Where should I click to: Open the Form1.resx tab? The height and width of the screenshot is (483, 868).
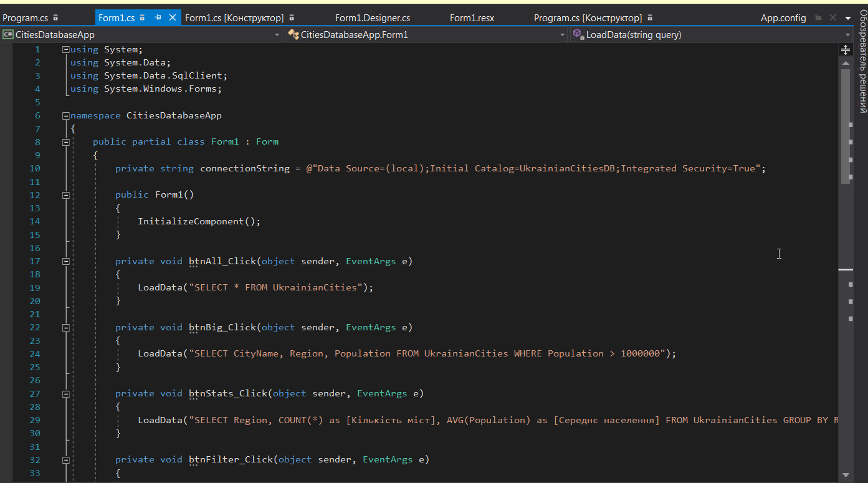pos(472,18)
